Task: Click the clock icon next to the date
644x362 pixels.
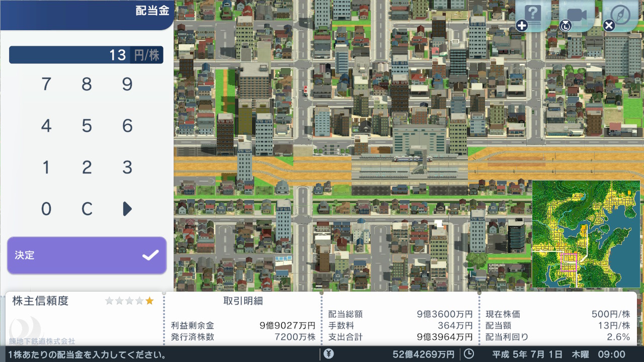Action: pos(469,353)
